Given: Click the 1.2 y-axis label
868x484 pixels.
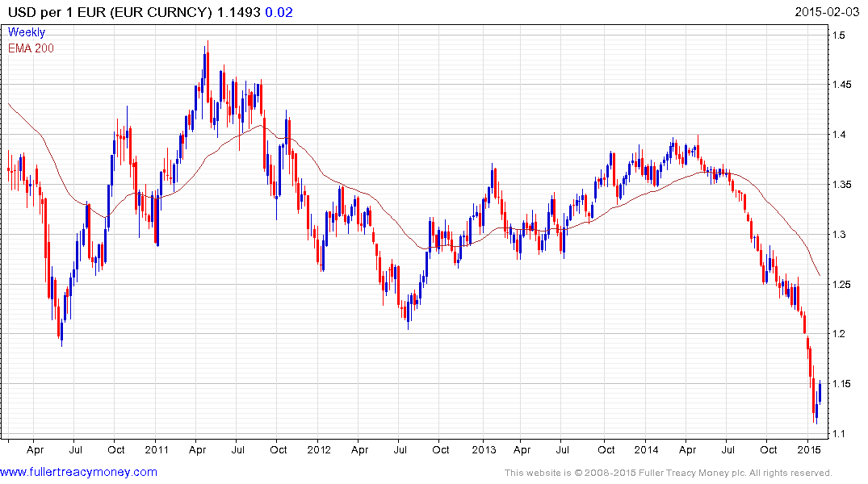Looking at the screenshot, I should [839, 333].
